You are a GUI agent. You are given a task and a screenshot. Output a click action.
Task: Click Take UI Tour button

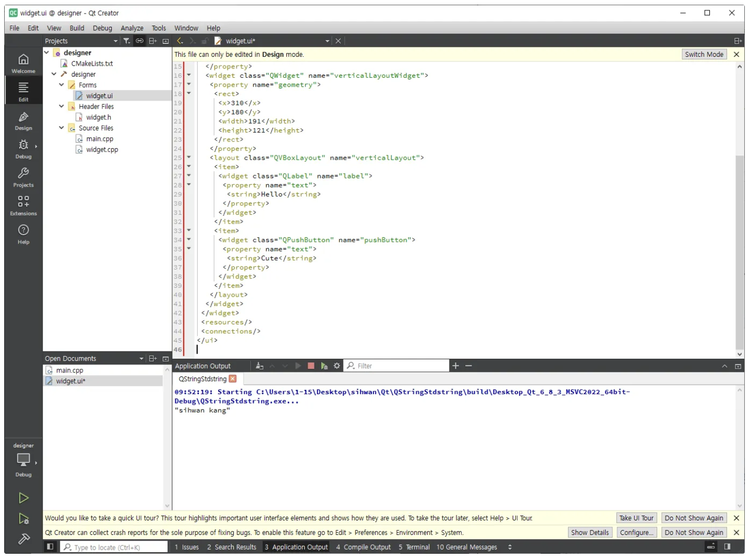coord(636,518)
